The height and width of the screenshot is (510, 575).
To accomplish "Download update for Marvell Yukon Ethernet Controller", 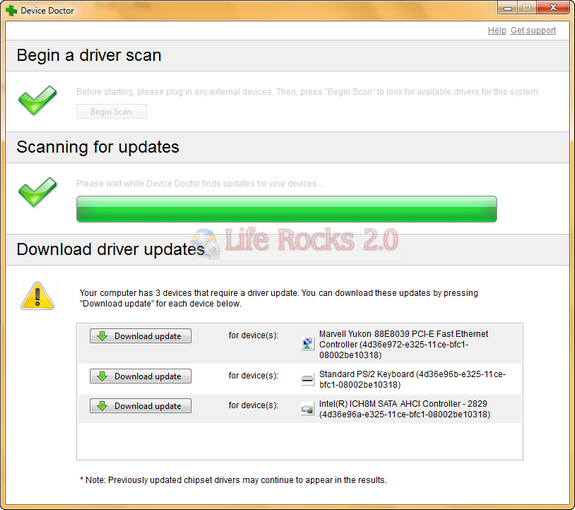I will click(x=140, y=336).
